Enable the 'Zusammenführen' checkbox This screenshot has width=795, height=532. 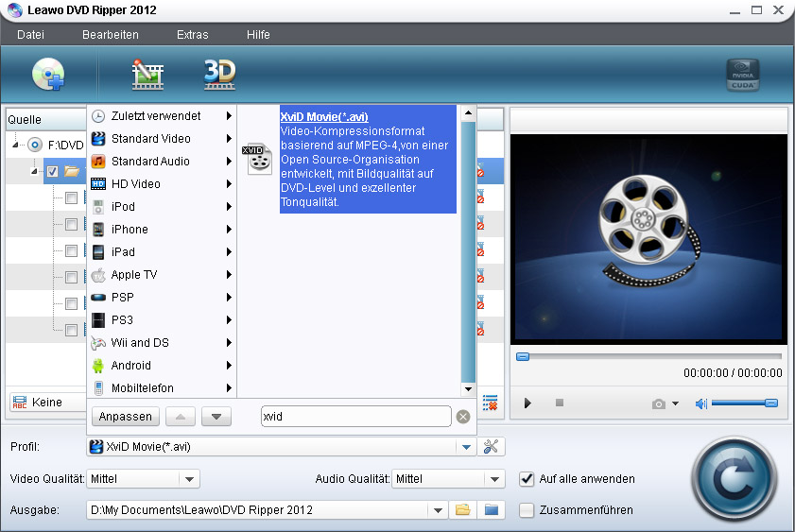(527, 510)
